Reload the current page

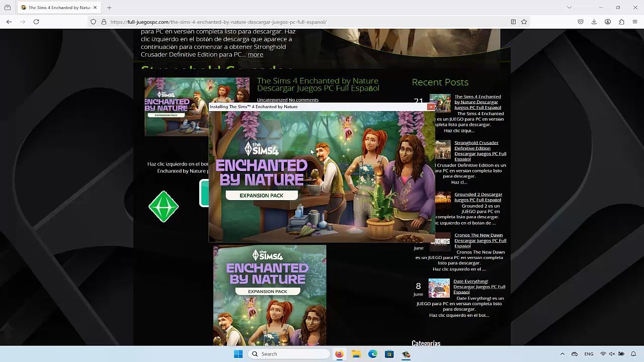(36, 22)
